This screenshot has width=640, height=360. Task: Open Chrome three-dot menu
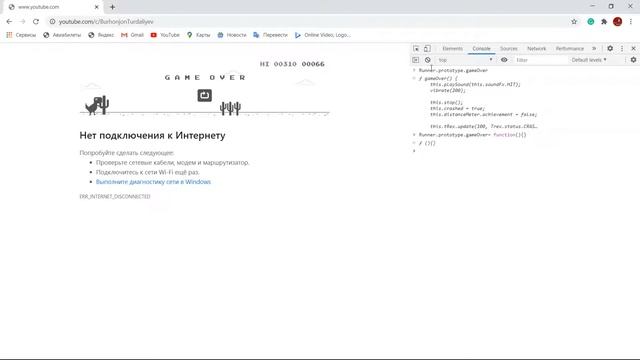[631, 22]
